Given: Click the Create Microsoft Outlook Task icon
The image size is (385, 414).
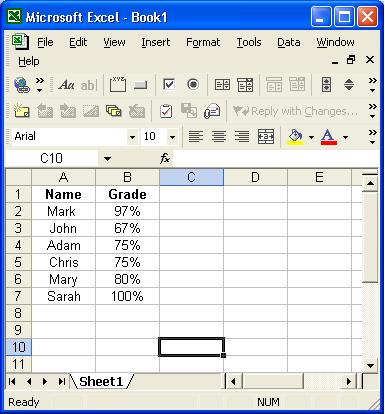Looking at the screenshot, I should click(x=166, y=111).
